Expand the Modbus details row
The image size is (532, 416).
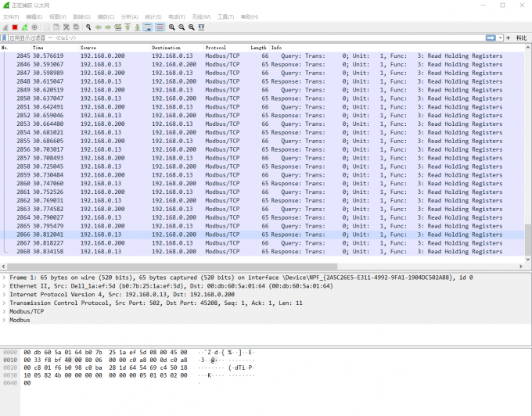click(x=4, y=320)
